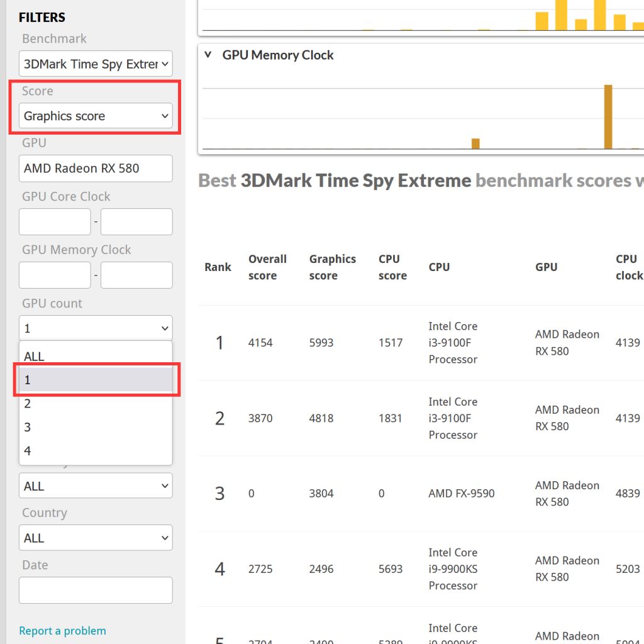Click the GPU Core Clock maximum field
This screenshot has width=644, height=644.
point(136,222)
